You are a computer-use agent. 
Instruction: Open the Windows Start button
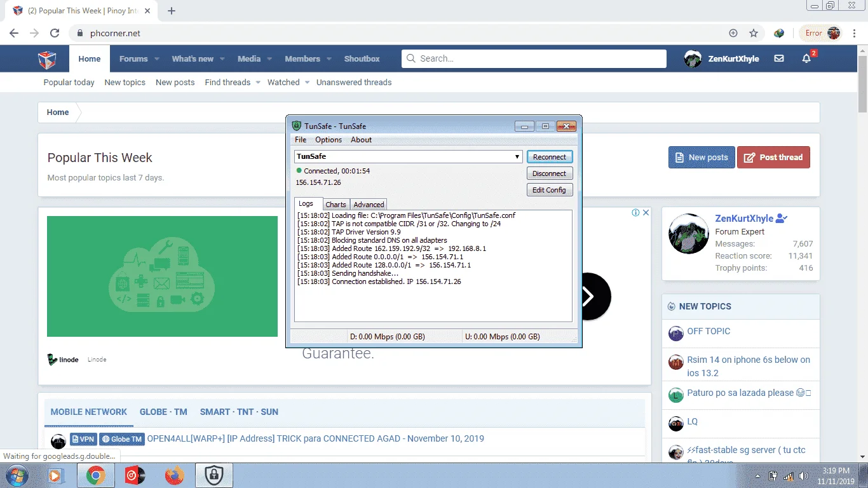pyautogui.click(x=16, y=475)
